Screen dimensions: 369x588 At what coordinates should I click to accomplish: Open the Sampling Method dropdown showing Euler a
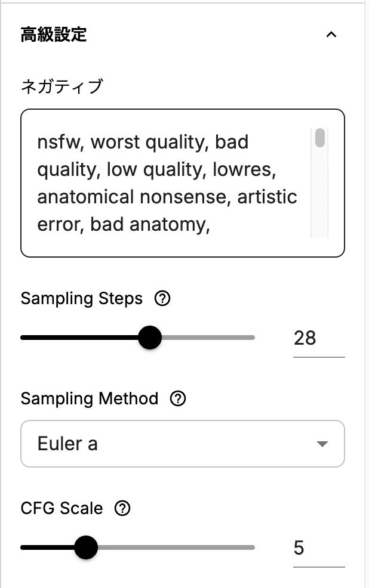[173, 444]
